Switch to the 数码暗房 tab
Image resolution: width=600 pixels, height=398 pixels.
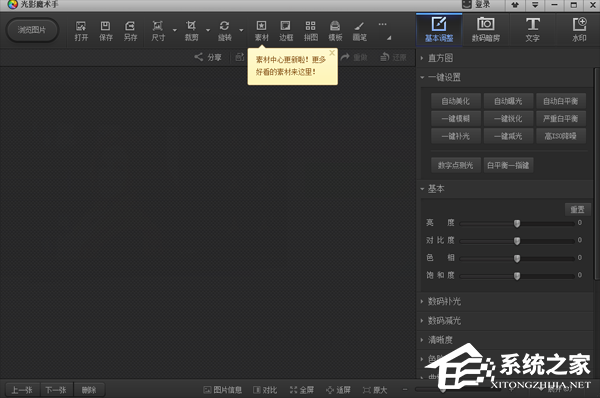pos(486,30)
